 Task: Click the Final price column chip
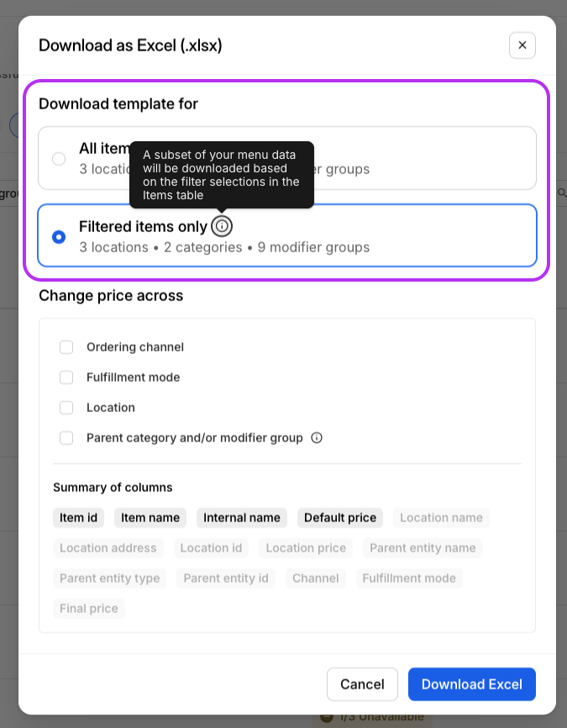pyautogui.click(x=89, y=609)
